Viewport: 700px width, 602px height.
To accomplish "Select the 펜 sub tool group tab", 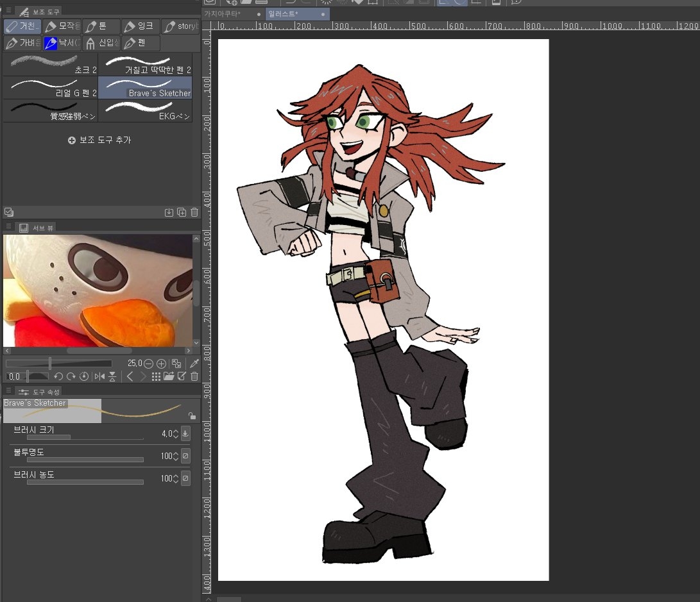I will [140, 44].
